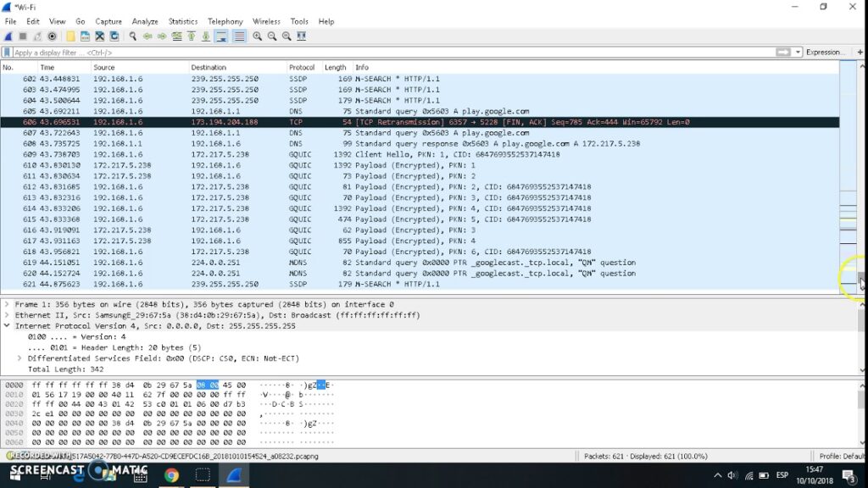Close this capture file
The width and height of the screenshot is (868, 488).
(100, 36)
